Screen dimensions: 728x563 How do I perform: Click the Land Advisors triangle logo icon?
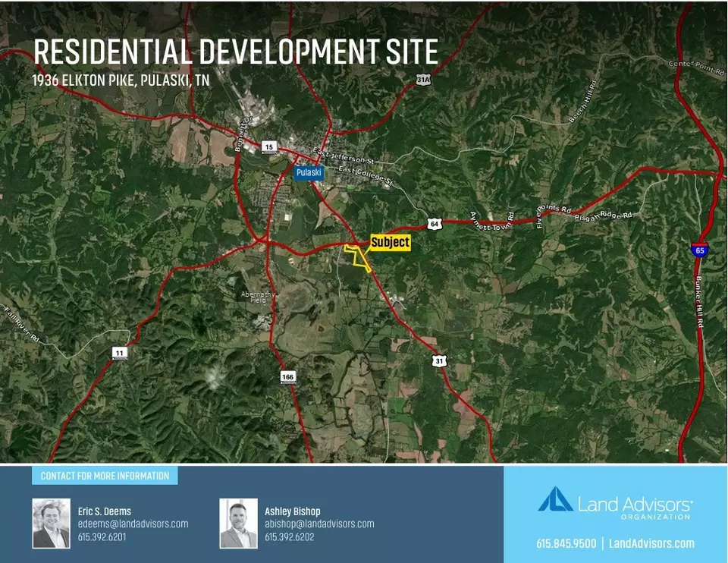click(x=555, y=499)
